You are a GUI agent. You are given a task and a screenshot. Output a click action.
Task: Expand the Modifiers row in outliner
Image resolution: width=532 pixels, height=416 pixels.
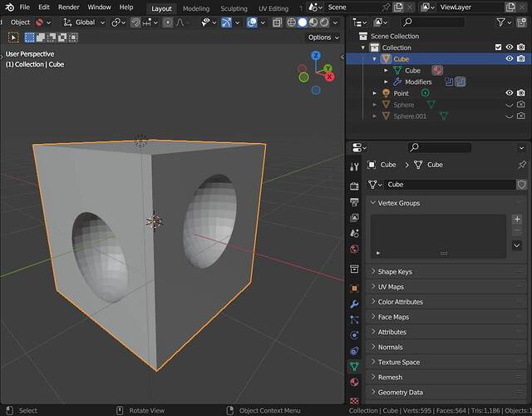coord(386,82)
